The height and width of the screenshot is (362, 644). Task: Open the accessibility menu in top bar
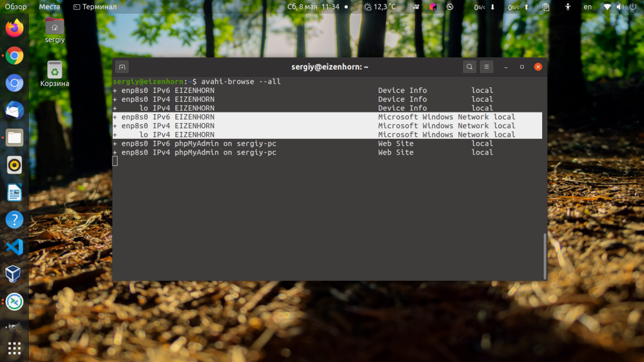pos(568,6)
